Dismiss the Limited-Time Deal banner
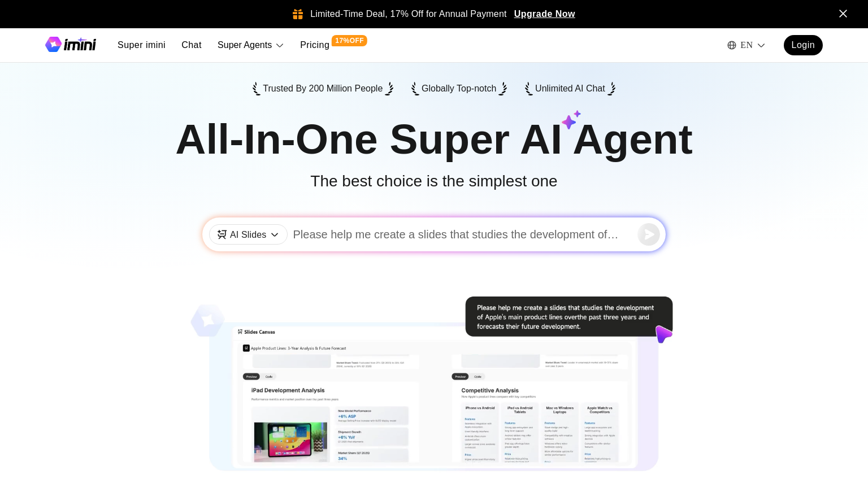 (843, 14)
